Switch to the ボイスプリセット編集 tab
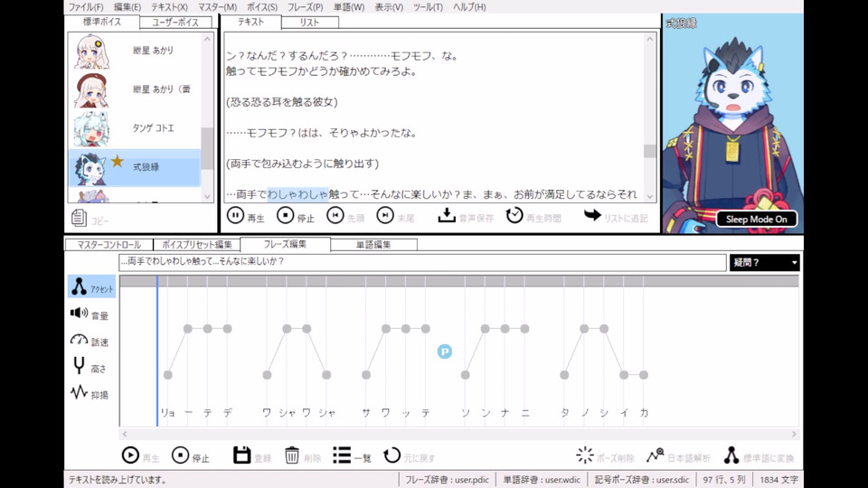Viewport: 868px width, 488px height. [x=196, y=245]
